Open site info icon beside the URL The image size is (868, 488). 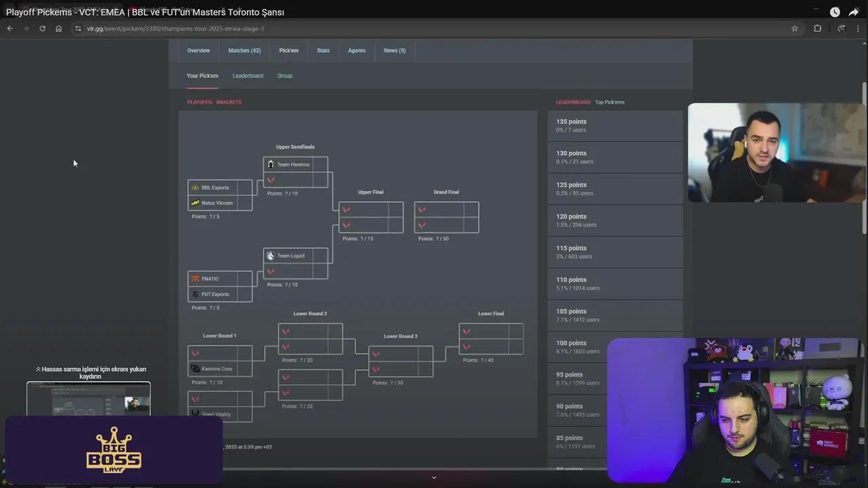pos(78,28)
